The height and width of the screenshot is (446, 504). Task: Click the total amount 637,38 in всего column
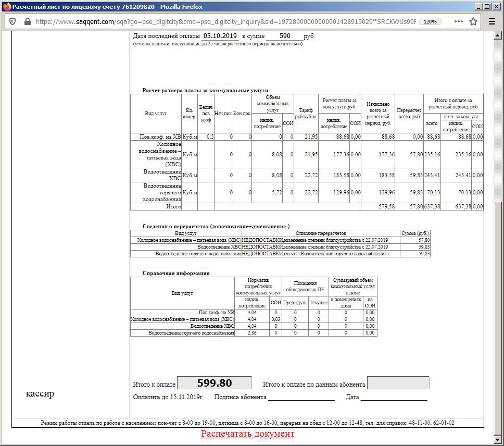[x=432, y=206]
